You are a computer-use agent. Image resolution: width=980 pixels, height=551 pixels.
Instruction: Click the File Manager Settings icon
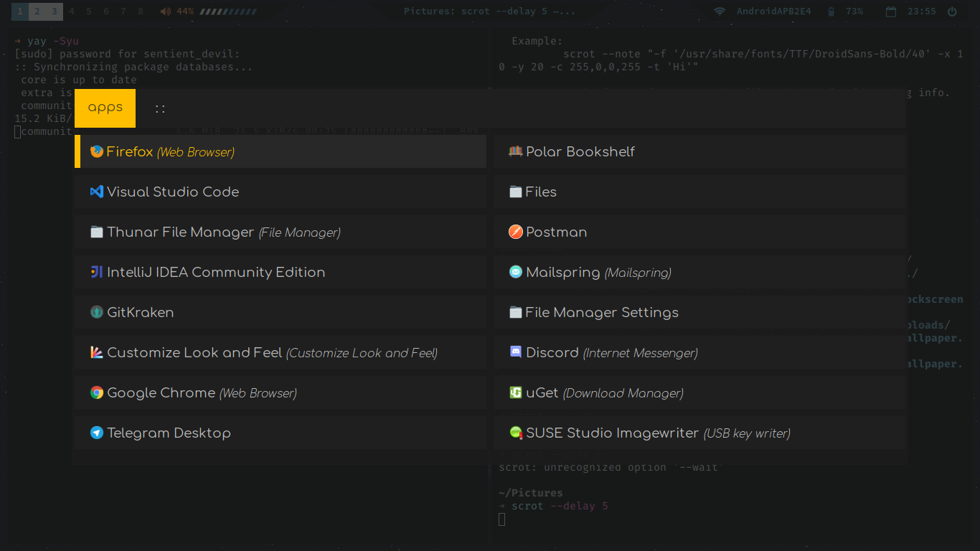point(515,312)
